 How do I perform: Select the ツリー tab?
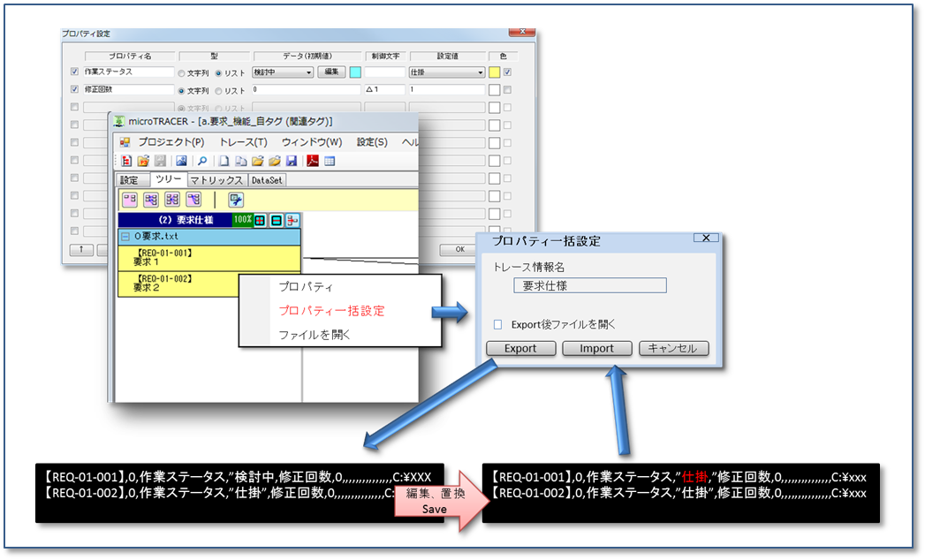(169, 178)
